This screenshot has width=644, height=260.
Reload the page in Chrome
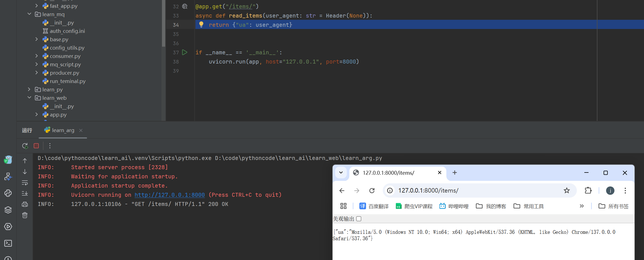[x=372, y=191]
